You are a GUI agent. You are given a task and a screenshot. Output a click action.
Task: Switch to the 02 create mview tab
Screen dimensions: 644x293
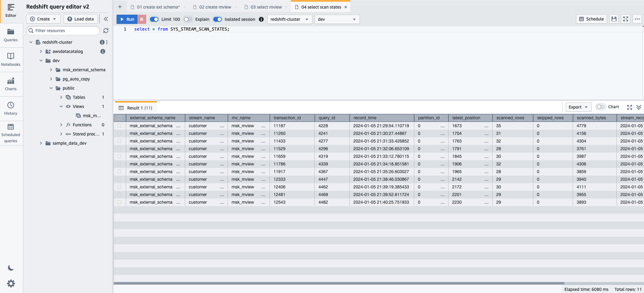point(215,7)
